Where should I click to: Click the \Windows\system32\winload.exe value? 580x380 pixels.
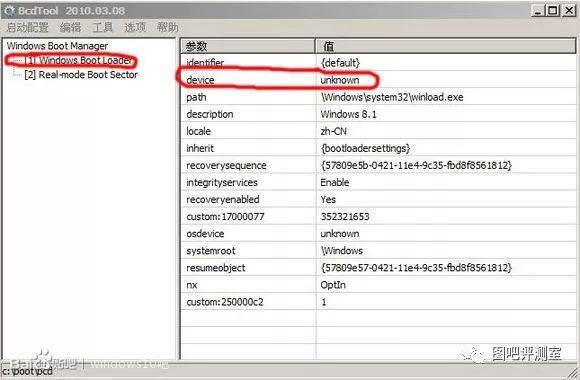(x=392, y=97)
